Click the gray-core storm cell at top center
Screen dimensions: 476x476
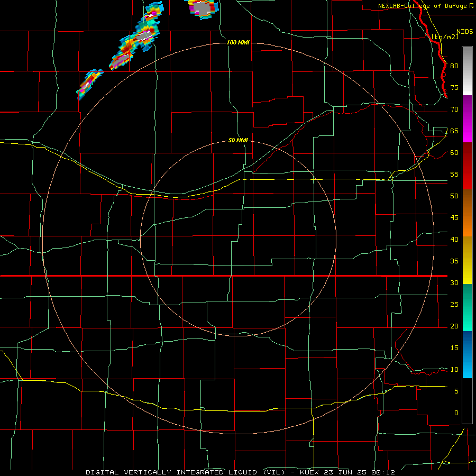pyautogui.click(x=202, y=8)
